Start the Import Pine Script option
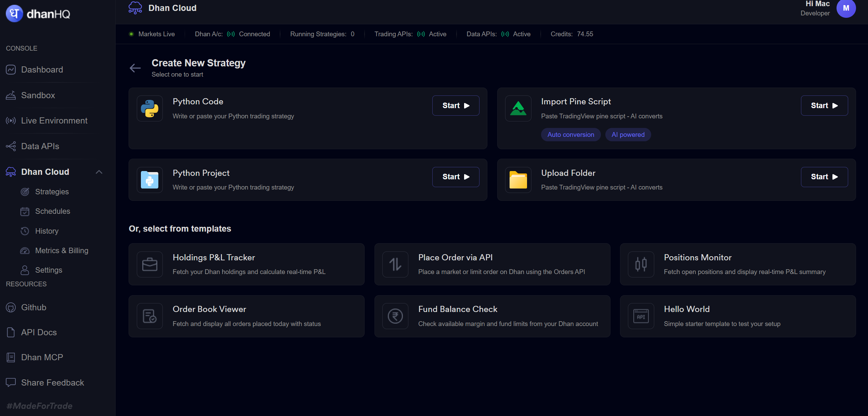Image resolution: width=868 pixels, height=416 pixels. [824, 106]
